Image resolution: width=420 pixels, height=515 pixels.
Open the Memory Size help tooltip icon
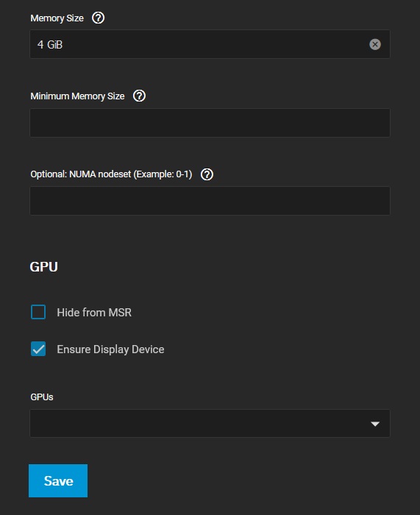coord(98,18)
